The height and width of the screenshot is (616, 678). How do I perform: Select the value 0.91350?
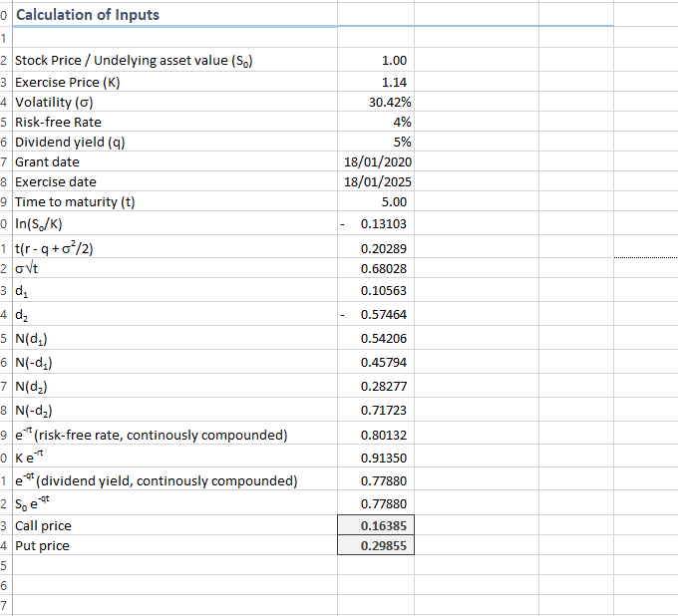[376, 457]
